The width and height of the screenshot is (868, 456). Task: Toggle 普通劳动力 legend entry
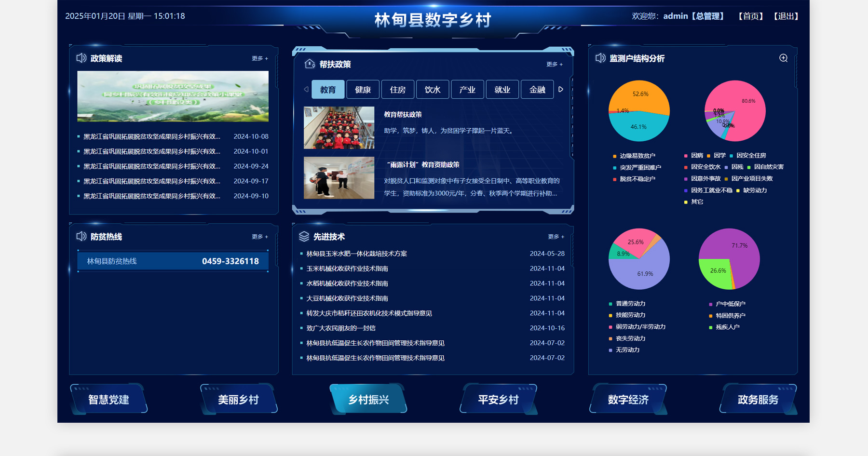[630, 304]
